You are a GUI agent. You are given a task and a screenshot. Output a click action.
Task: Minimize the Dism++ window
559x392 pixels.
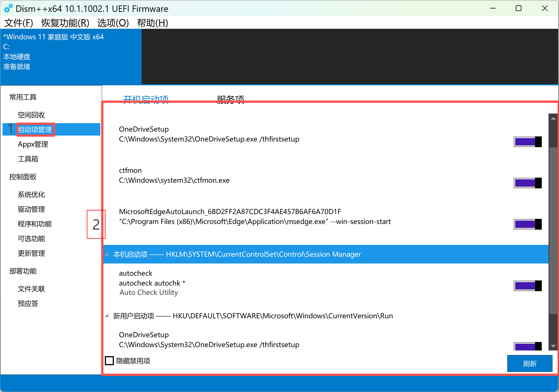tap(493, 8)
